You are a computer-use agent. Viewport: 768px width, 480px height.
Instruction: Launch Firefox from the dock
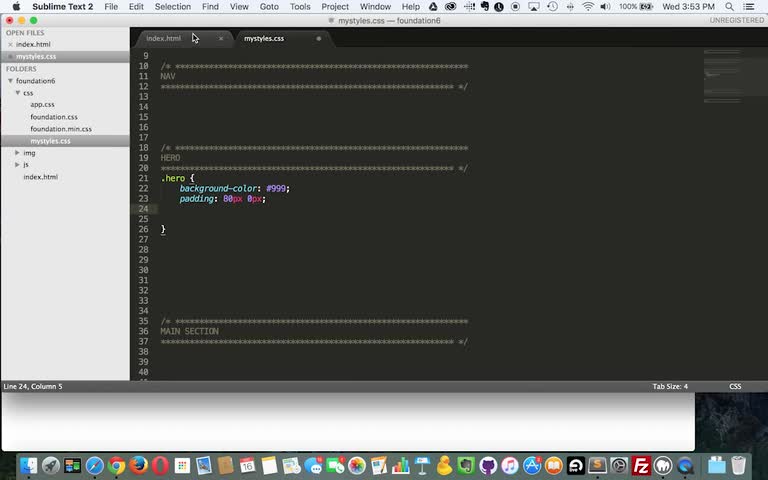(138, 465)
